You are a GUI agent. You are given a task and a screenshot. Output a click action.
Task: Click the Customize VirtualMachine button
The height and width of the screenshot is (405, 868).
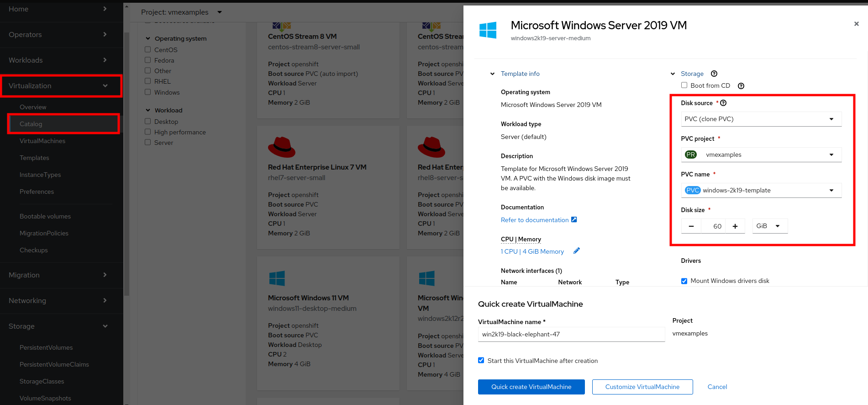(642, 387)
